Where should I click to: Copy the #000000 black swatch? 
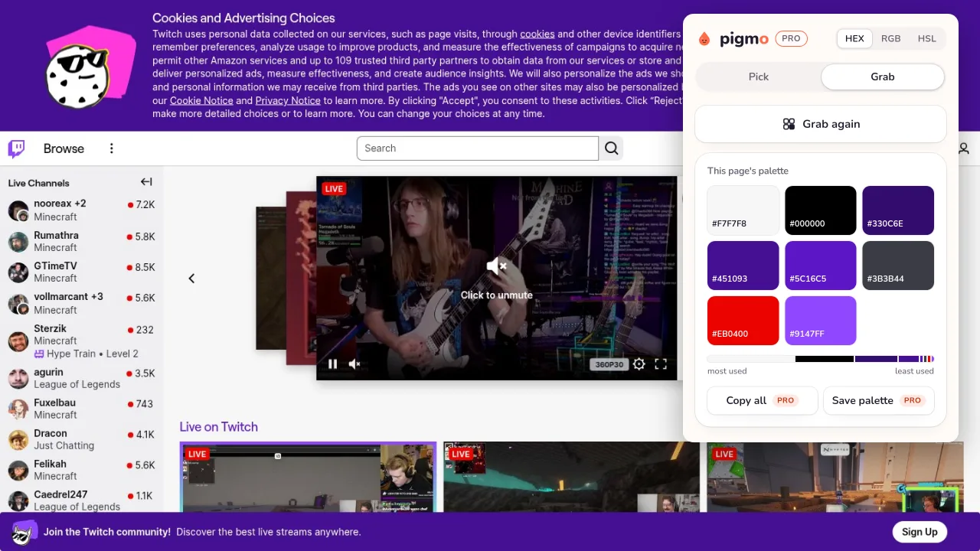[x=821, y=210]
